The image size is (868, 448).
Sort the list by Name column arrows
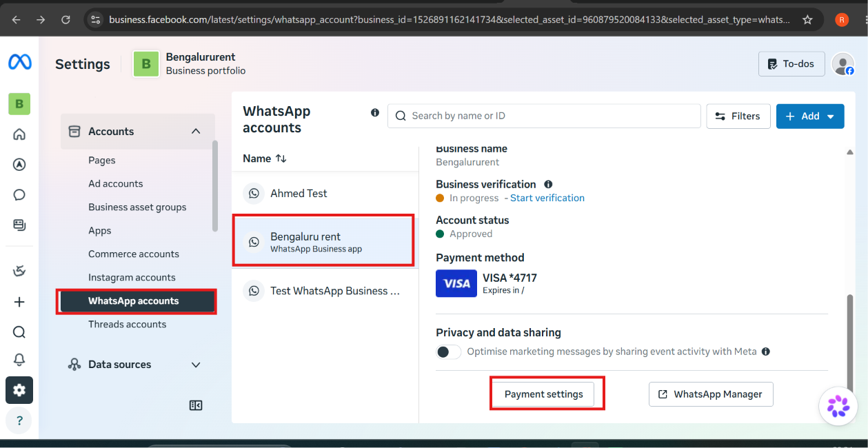pos(281,159)
